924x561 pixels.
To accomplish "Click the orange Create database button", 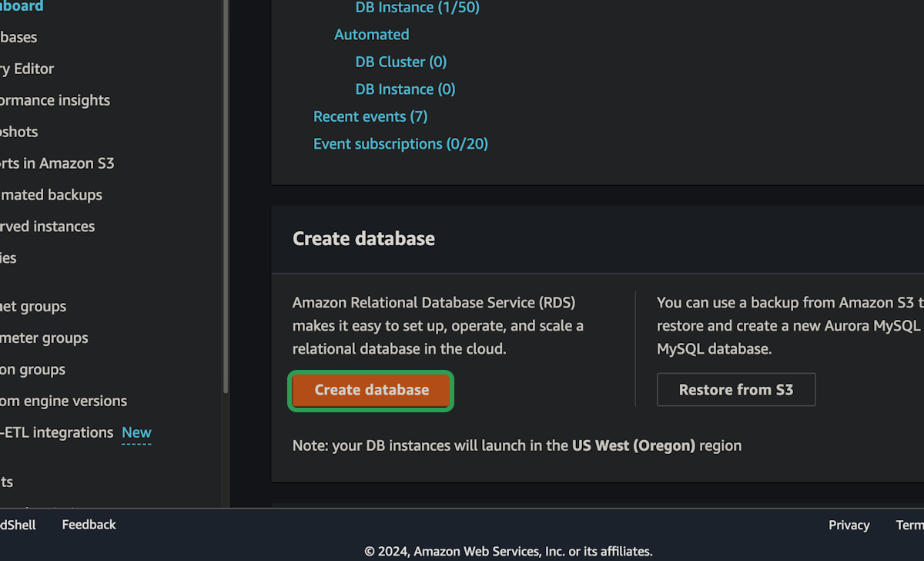I will 371,390.
